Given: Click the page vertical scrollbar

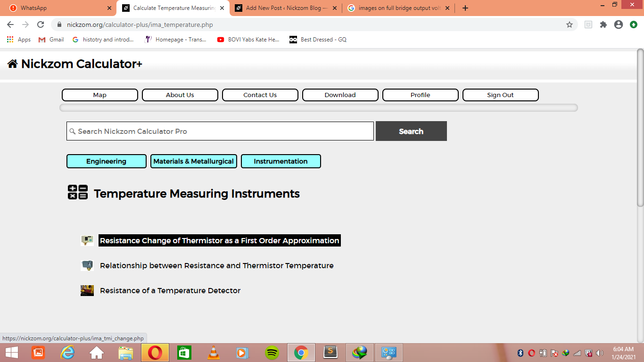Looking at the screenshot, I should [640, 127].
